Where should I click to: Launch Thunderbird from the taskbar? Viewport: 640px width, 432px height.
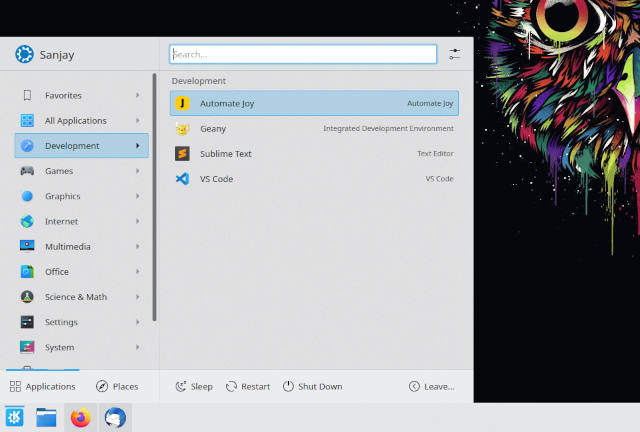tap(116, 417)
